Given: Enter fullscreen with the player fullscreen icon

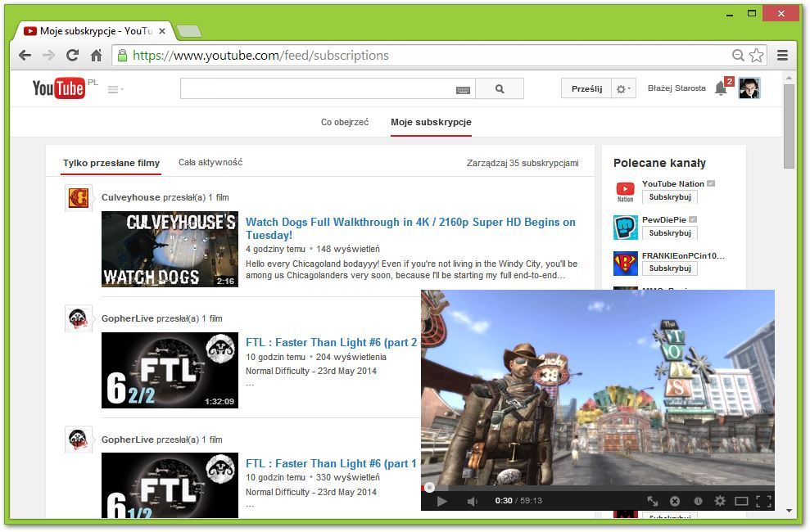Looking at the screenshot, I should coord(763,501).
